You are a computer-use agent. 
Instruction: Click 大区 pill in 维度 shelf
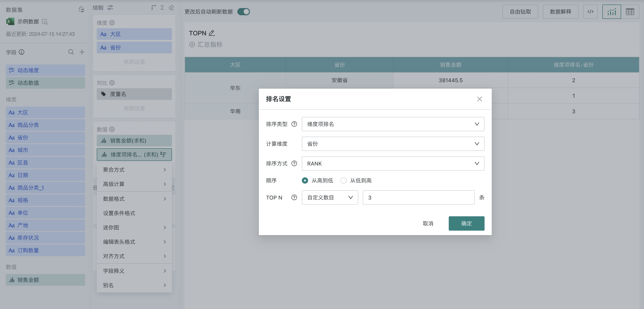[x=134, y=34]
